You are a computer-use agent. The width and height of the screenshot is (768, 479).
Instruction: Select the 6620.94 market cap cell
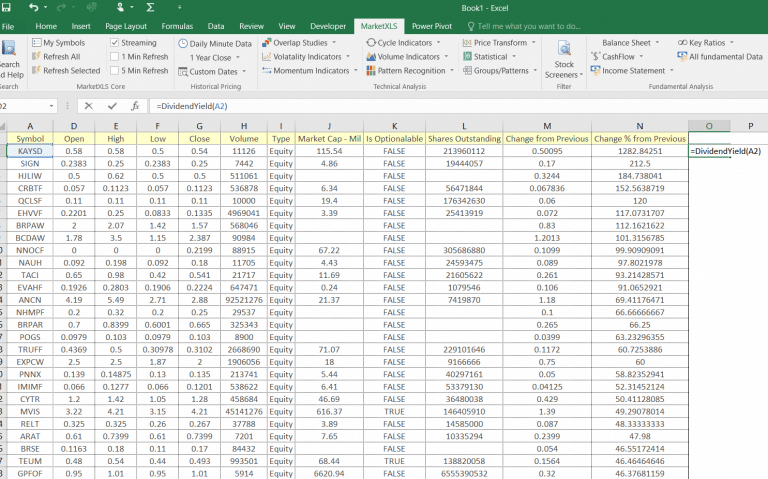(x=329, y=474)
